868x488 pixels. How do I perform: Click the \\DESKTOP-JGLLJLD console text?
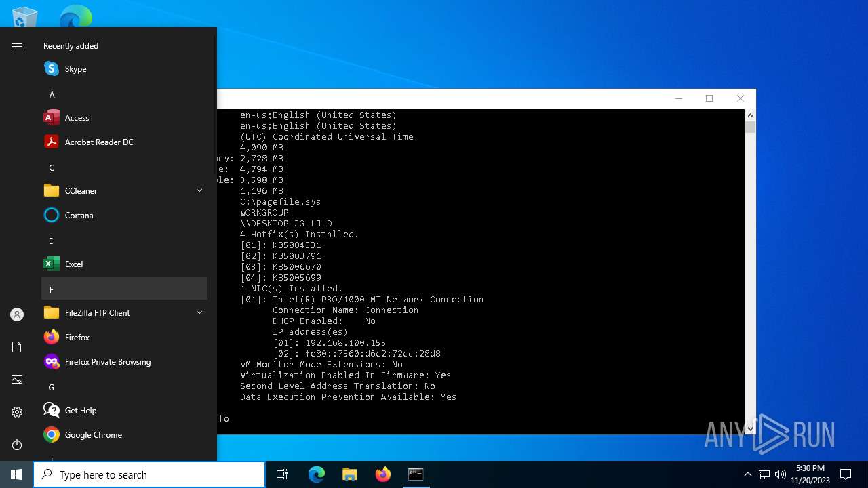(286, 224)
